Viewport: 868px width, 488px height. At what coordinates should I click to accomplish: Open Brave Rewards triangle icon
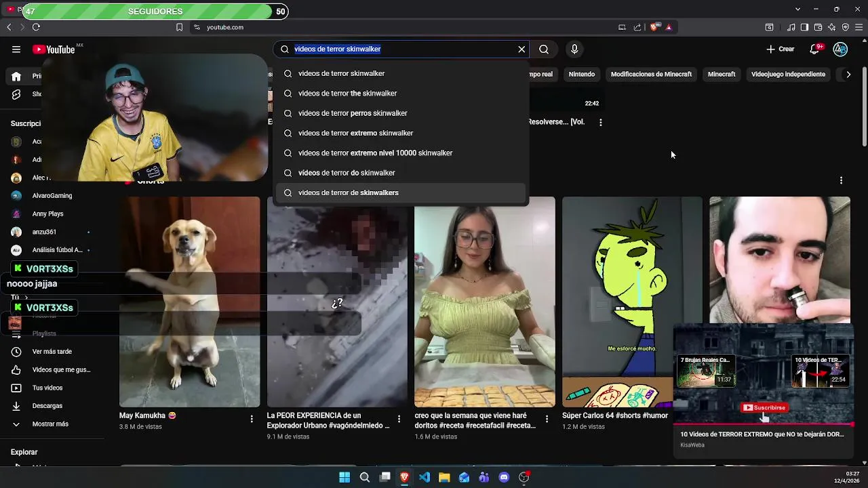click(669, 27)
